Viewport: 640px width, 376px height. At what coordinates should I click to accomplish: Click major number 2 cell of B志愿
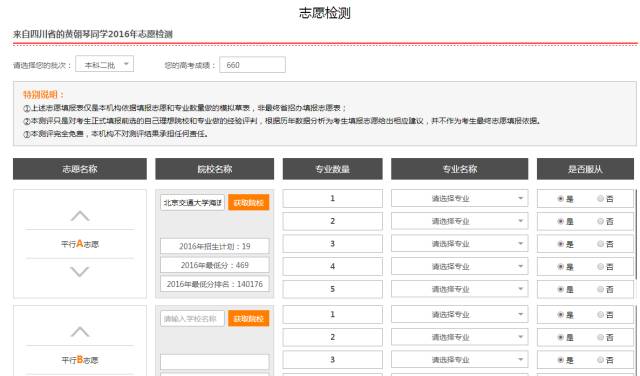(x=333, y=337)
